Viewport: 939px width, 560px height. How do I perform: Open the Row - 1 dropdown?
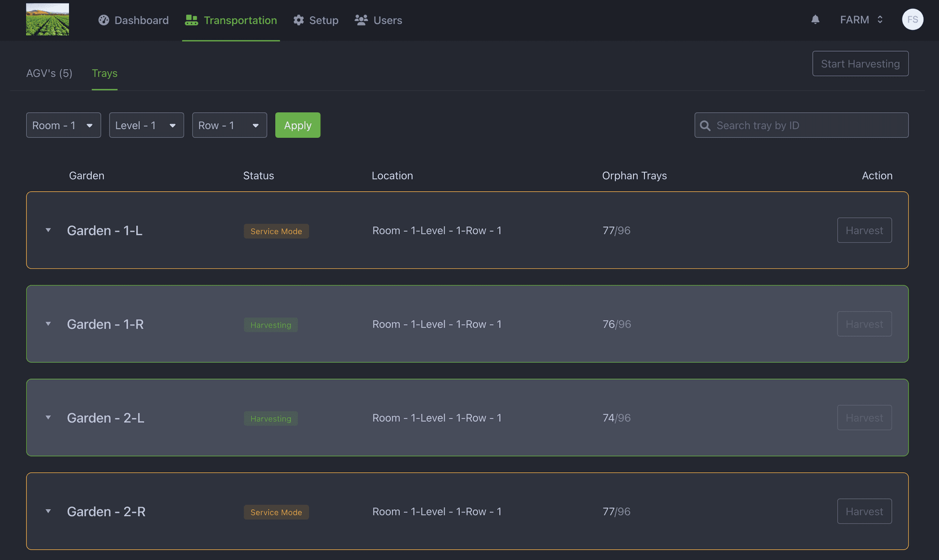point(229,125)
